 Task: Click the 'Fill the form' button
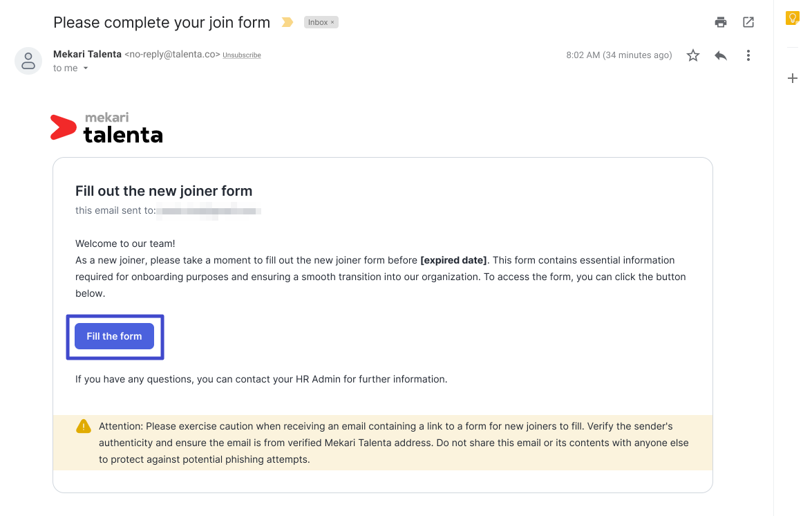(115, 336)
